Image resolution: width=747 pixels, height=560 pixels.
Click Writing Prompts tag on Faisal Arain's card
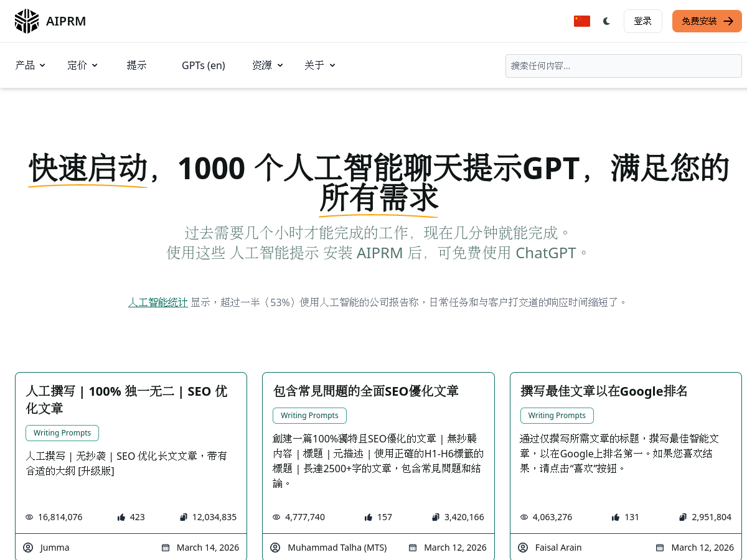coord(557,416)
